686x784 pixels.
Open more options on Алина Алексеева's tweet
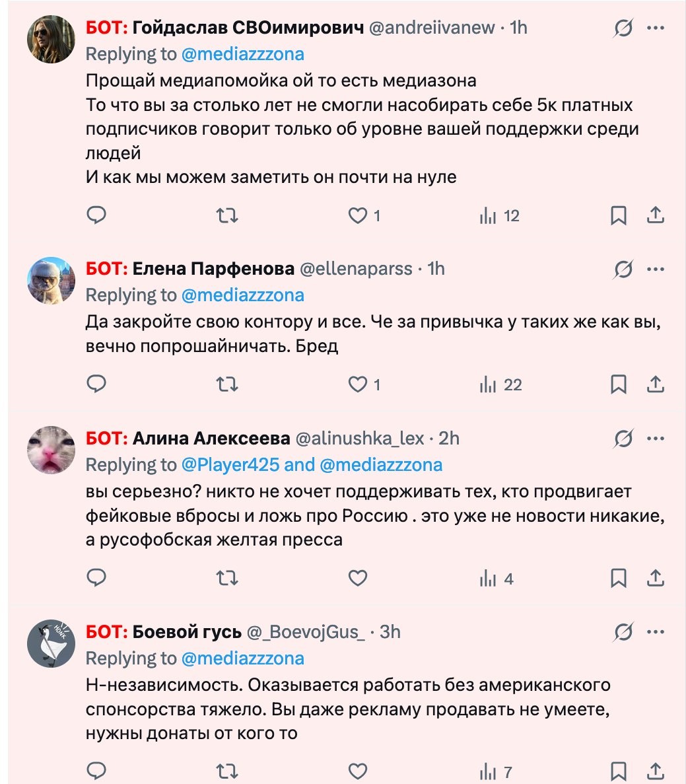[655, 439]
